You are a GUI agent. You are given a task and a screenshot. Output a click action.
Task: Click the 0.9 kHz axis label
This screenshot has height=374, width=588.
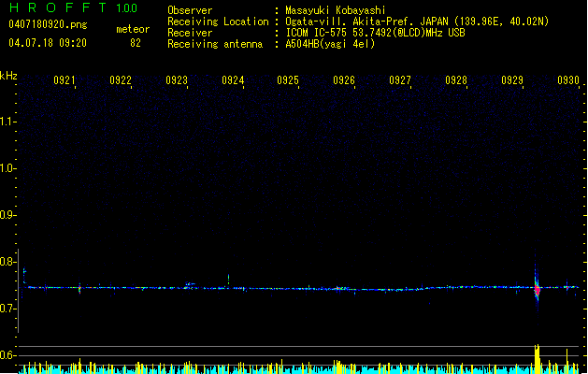coord(7,215)
